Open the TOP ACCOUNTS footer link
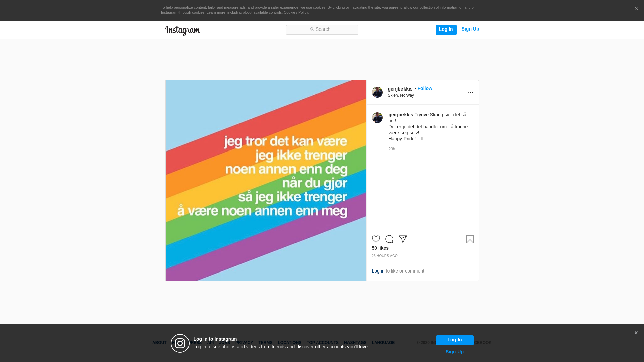This screenshot has height=362, width=644. click(323, 343)
